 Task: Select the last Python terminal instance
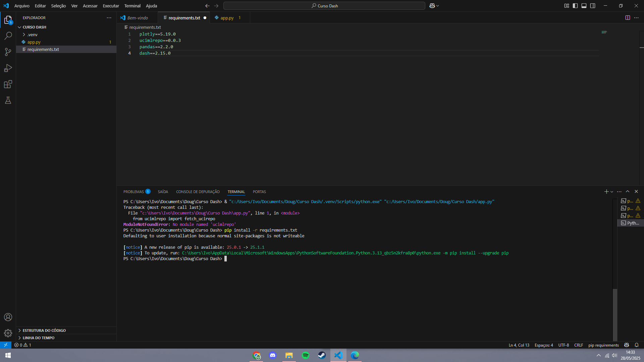coord(630,223)
